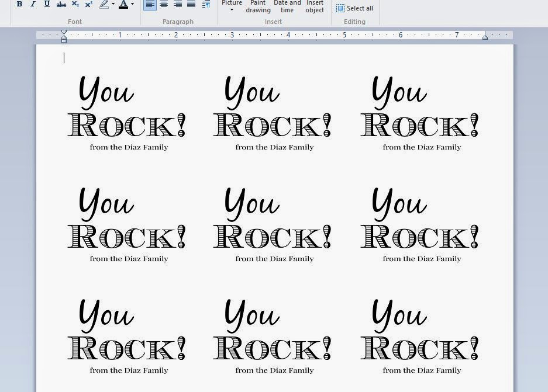Apply superscript formatting
The width and height of the screenshot is (548, 392).
click(89, 4)
